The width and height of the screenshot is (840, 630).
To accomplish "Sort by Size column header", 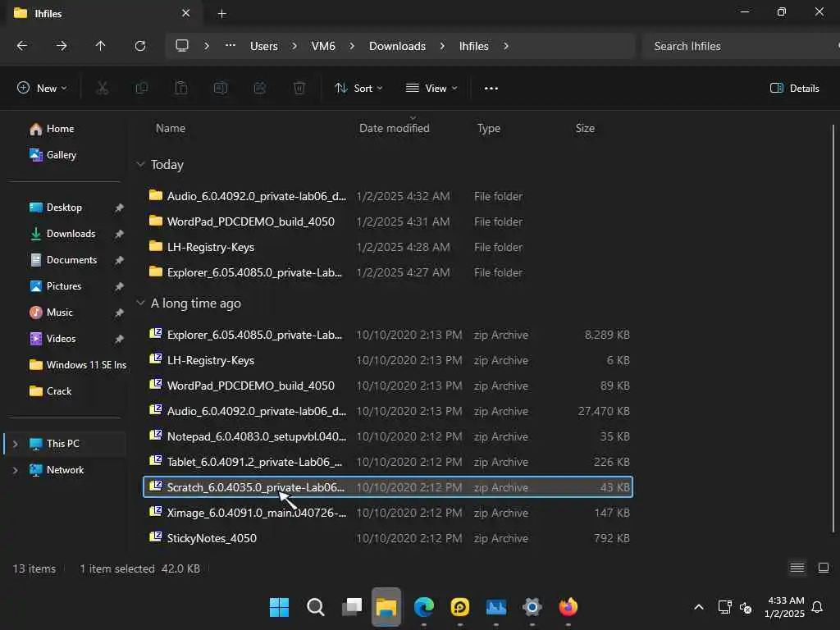I will 585,128.
